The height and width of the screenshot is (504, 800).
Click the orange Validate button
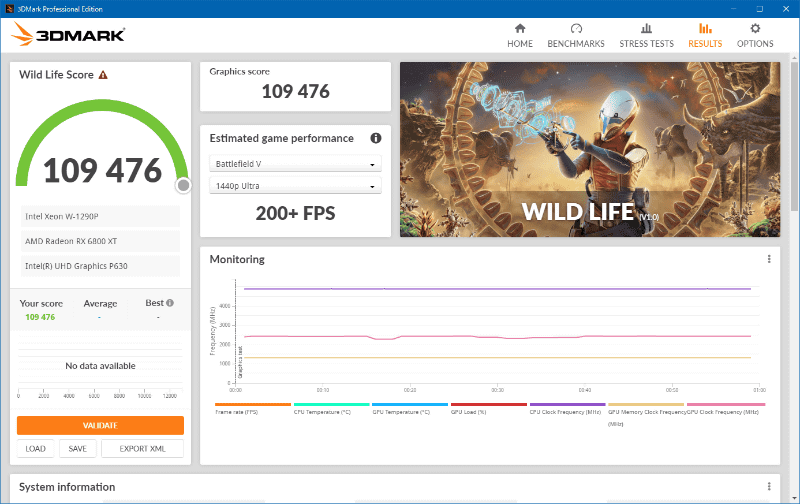pyautogui.click(x=101, y=425)
